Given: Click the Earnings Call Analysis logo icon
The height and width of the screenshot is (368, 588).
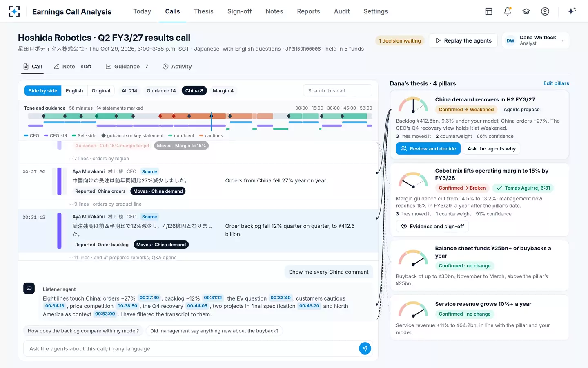Looking at the screenshot, I should pyautogui.click(x=14, y=11).
